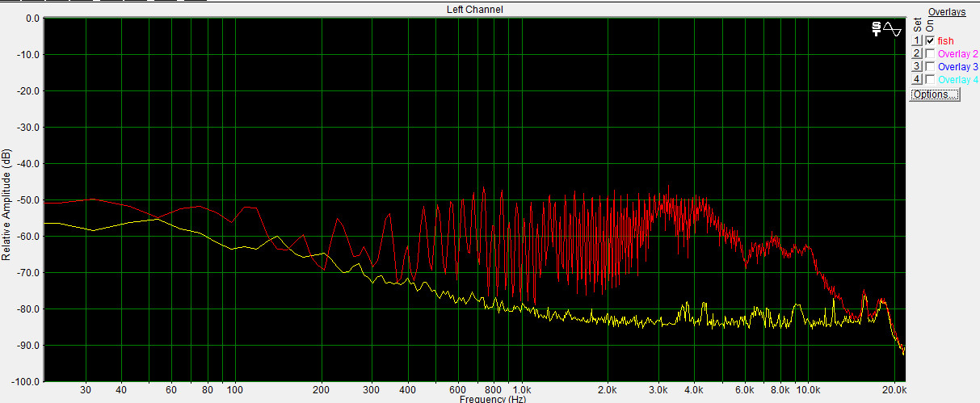Click the Relative Amplitude (dB) axis label
This screenshot has height=403, width=980.
[x=6, y=204]
